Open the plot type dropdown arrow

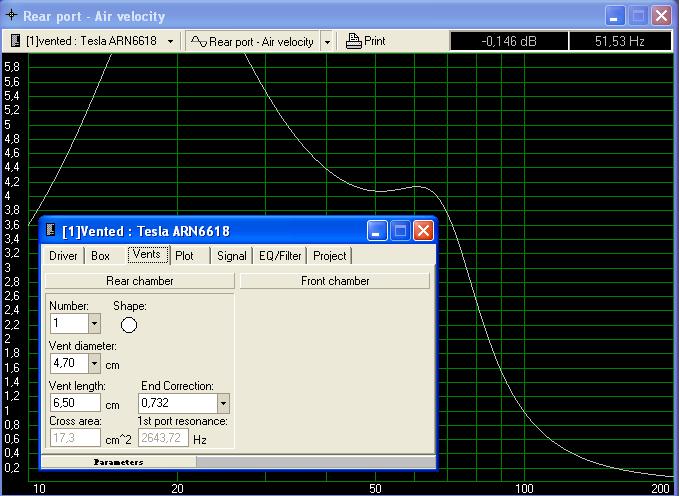click(x=327, y=42)
